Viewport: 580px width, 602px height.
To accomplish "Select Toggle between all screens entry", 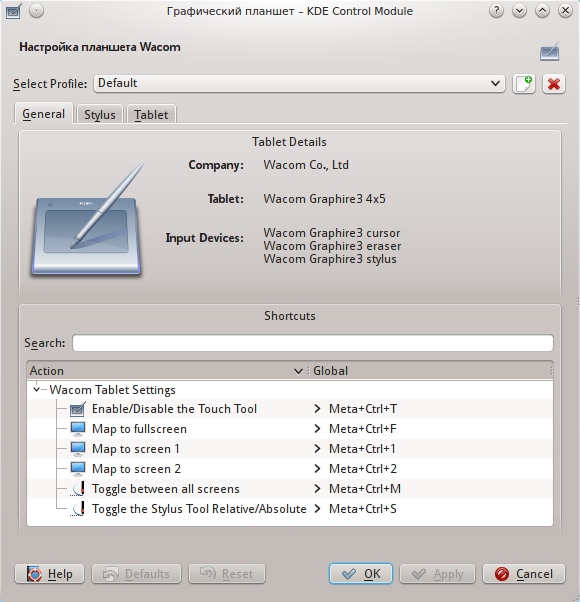I will (x=290, y=489).
